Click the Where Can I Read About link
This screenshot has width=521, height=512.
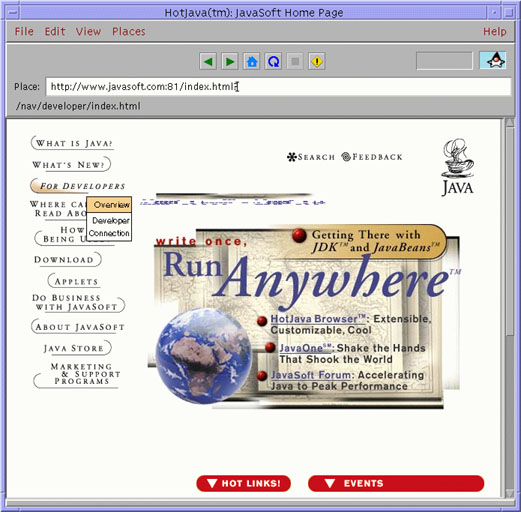[58, 209]
